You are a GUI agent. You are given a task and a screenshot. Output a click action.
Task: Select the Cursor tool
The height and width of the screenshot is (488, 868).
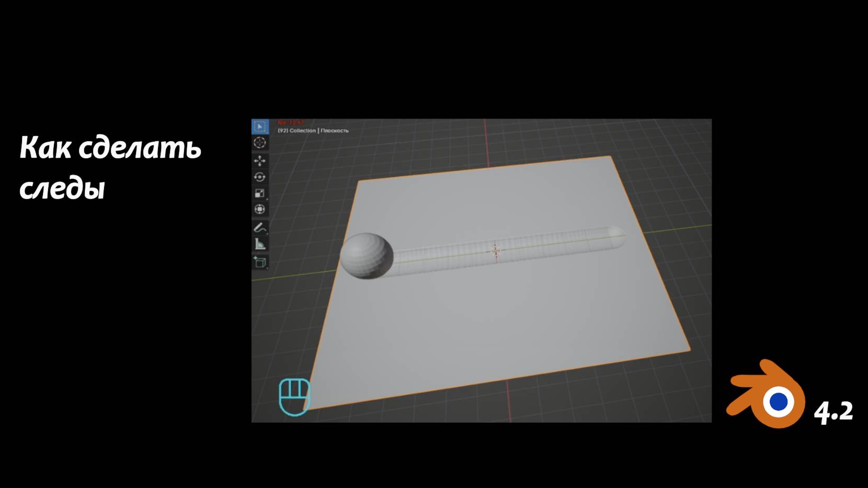[260, 143]
